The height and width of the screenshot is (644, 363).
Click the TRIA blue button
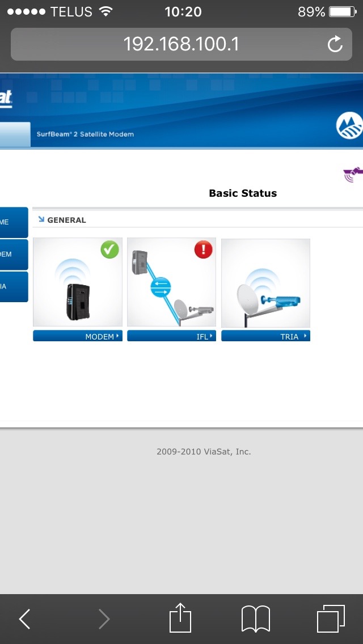click(x=265, y=336)
